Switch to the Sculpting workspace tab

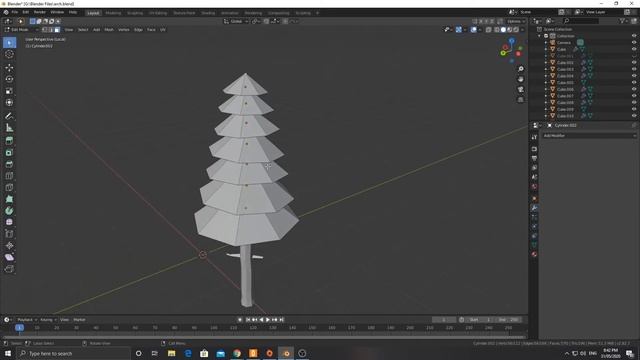tap(135, 13)
